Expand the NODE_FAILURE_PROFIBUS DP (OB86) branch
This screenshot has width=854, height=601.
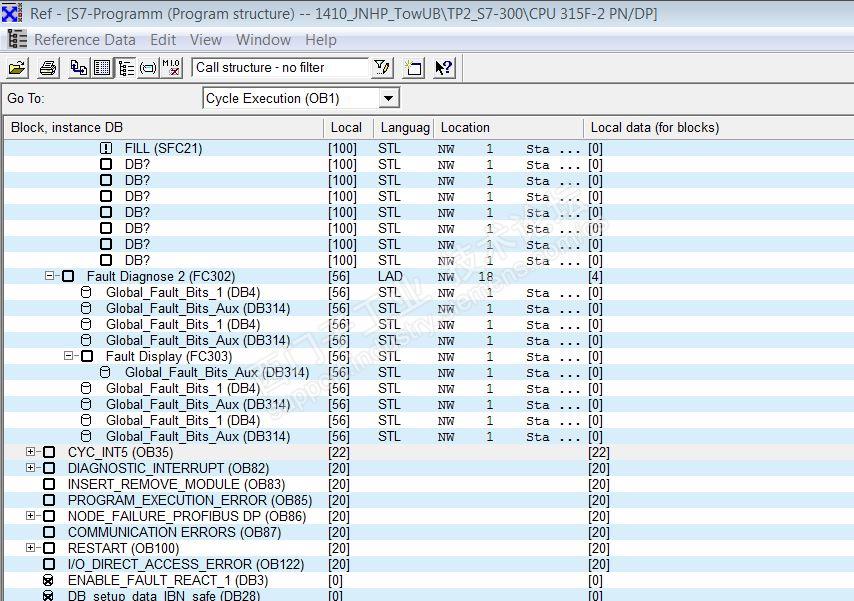(30, 515)
